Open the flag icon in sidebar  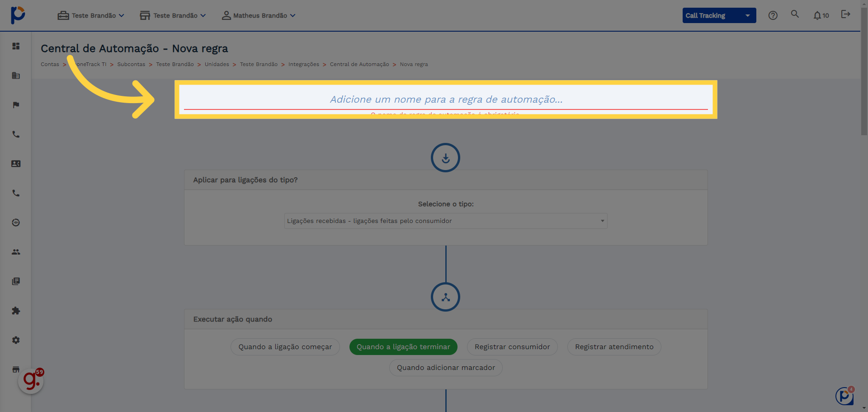[x=16, y=105]
